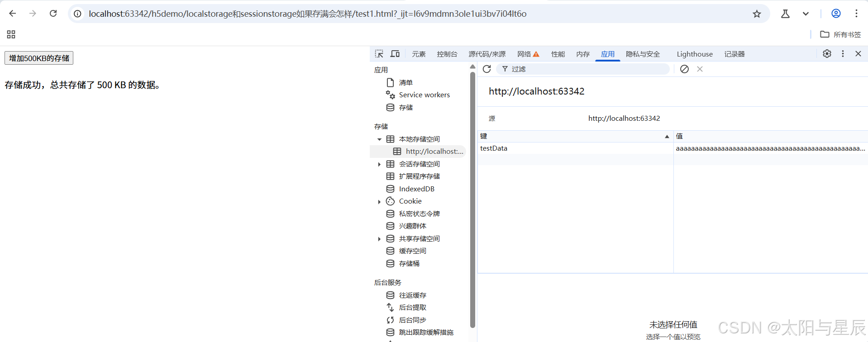Open 缓存空间 in sidebar
This screenshot has height=342, width=868.
tap(412, 251)
